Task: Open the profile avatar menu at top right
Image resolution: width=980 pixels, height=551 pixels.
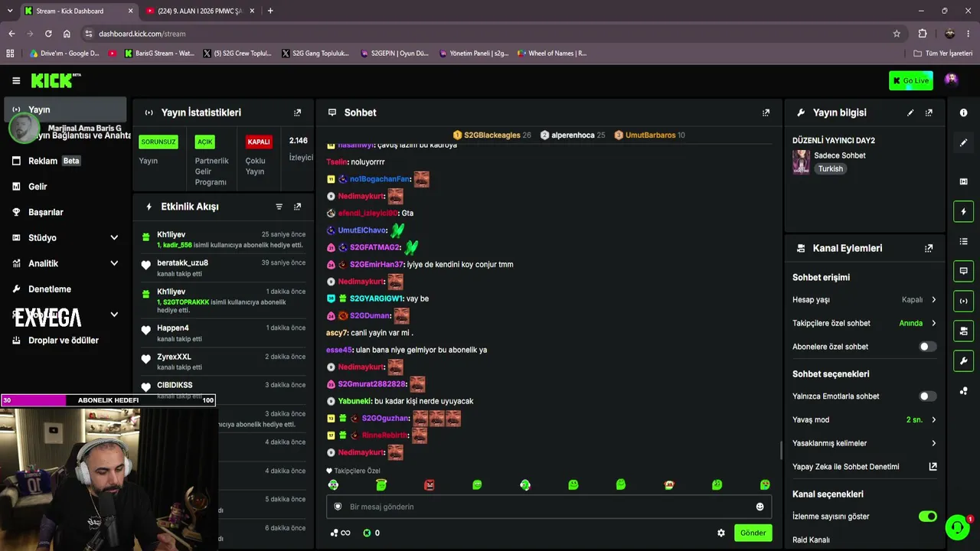Action: [x=951, y=80]
